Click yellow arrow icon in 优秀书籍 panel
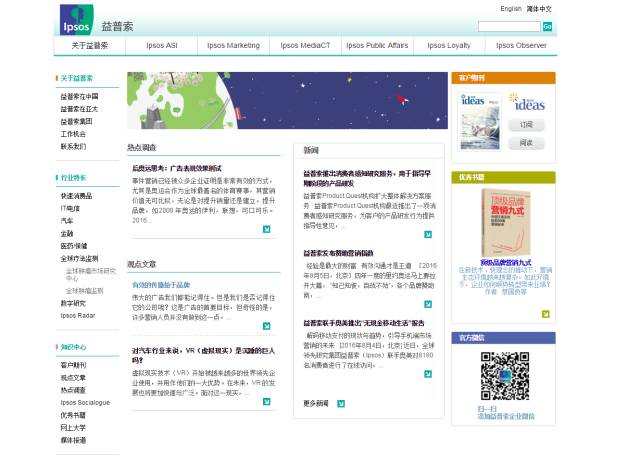 coord(545,314)
